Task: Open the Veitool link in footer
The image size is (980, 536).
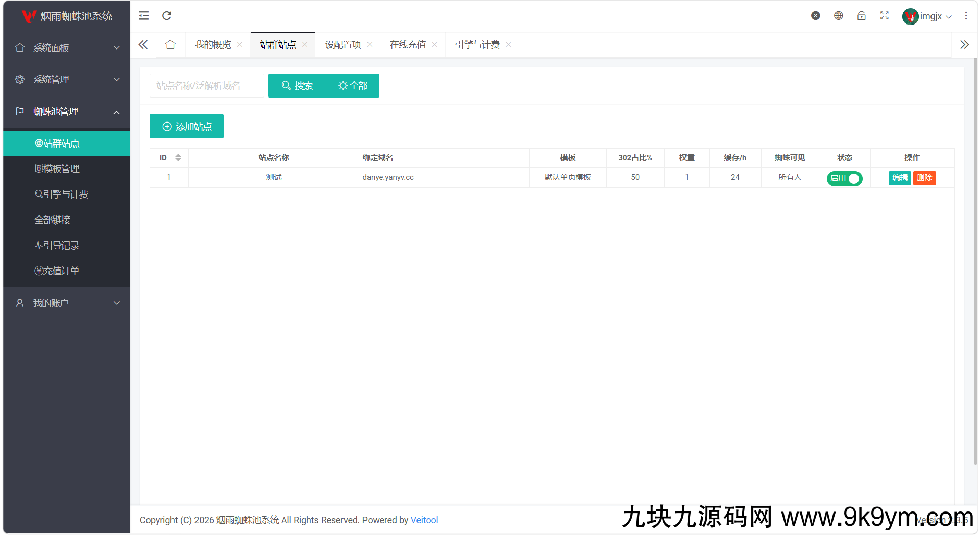Action: 424,520
